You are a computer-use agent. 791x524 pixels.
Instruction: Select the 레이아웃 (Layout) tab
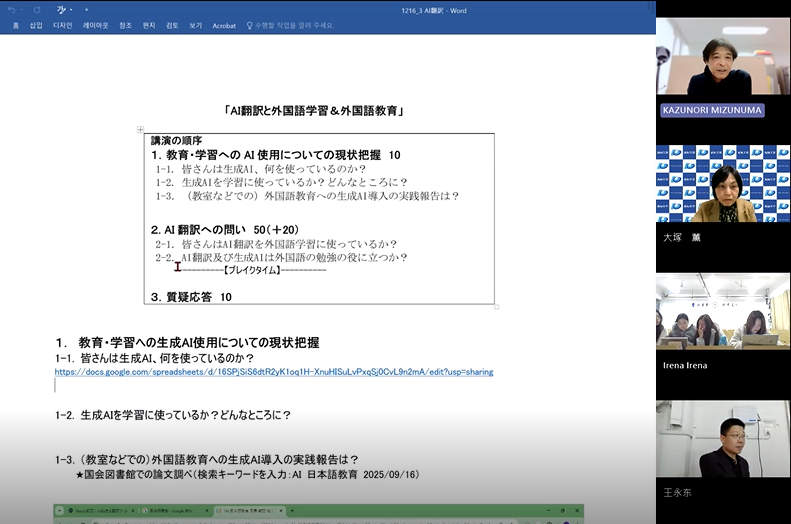[x=96, y=25]
